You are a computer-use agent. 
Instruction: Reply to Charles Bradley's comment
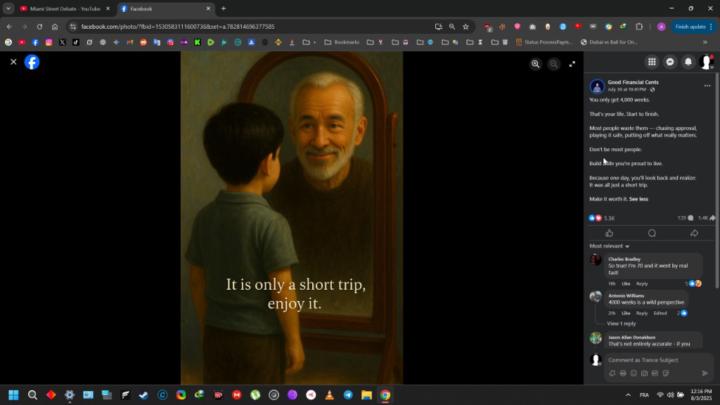pyautogui.click(x=642, y=284)
